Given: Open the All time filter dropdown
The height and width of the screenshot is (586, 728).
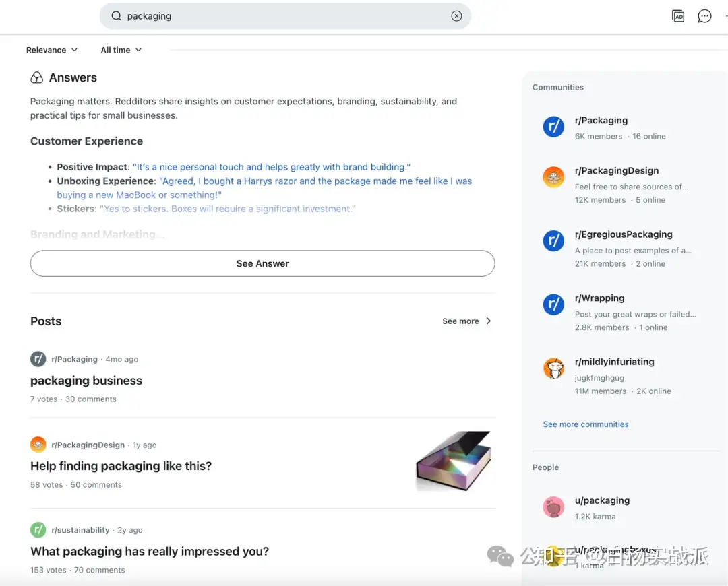Looking at the screenshot, I should pyautogui.click(x=121, y=50).
